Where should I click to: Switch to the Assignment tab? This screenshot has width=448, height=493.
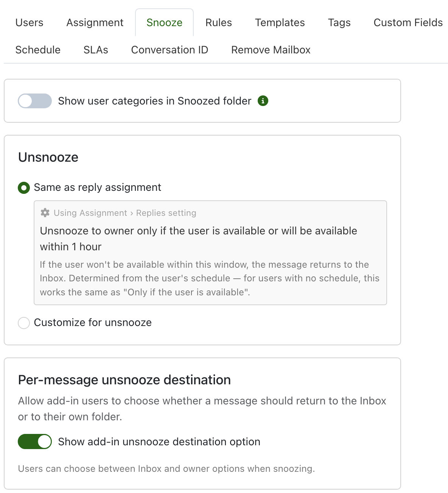point(95,23)
